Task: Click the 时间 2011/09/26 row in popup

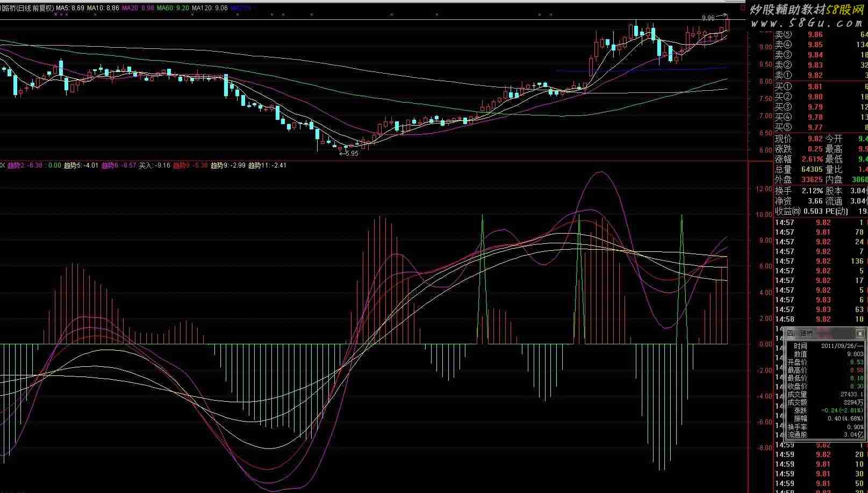Action: tap(825, 346)
